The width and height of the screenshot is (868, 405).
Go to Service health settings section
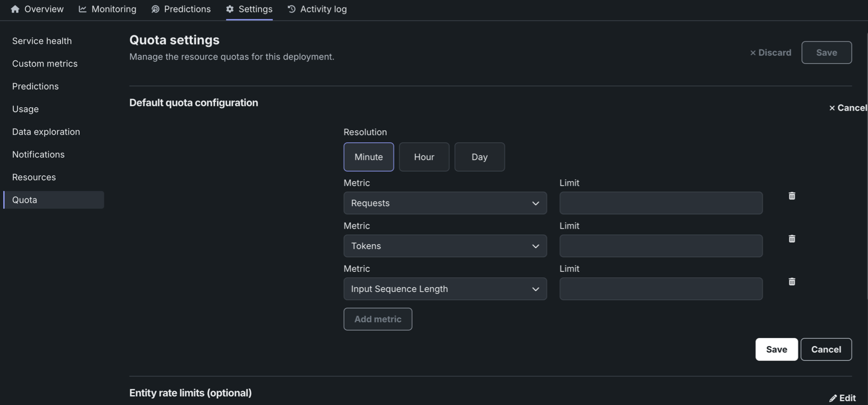coord(42,41)
